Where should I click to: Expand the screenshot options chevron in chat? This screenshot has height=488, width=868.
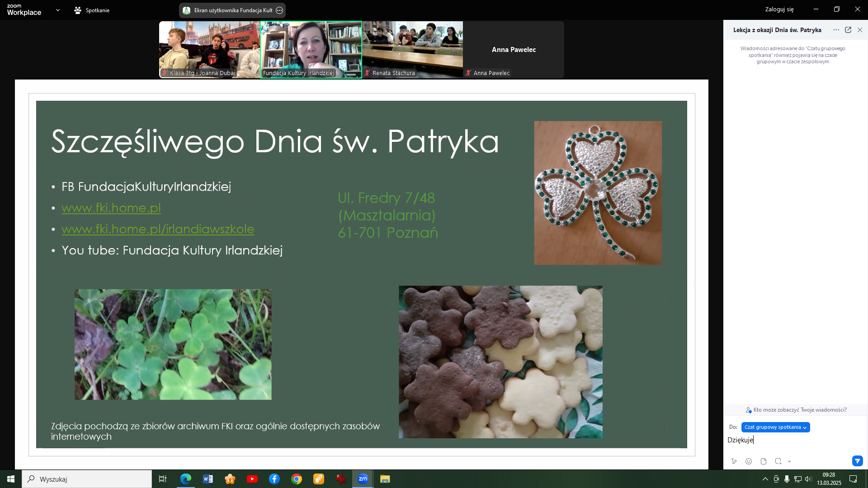789,461
